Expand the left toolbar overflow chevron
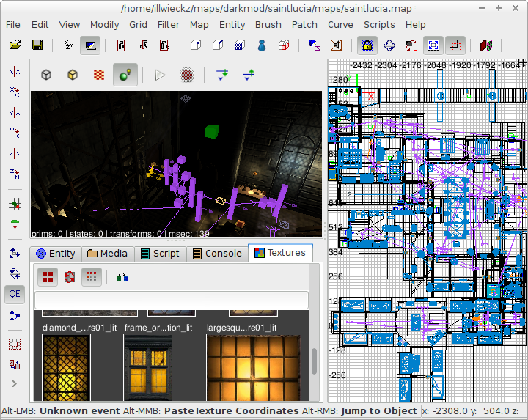The height and width of the screenshot is (420, 528). (15, 383)
